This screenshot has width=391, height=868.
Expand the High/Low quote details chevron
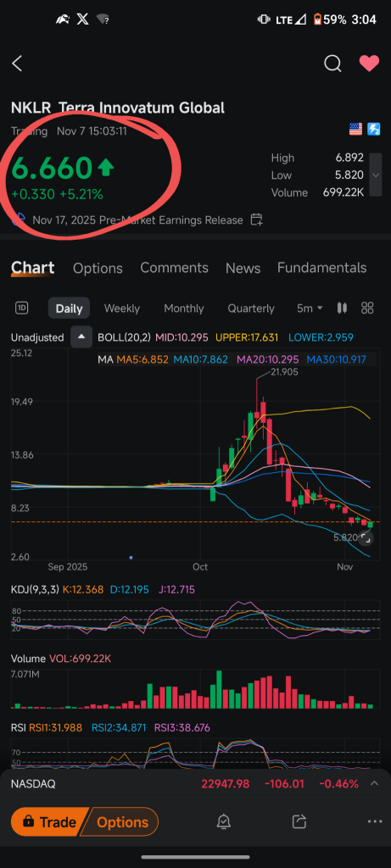point(376,175)
